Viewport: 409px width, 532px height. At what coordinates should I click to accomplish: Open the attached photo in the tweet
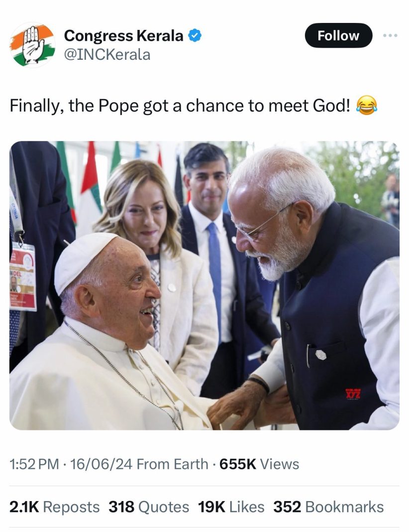click(x=204, y=285)
